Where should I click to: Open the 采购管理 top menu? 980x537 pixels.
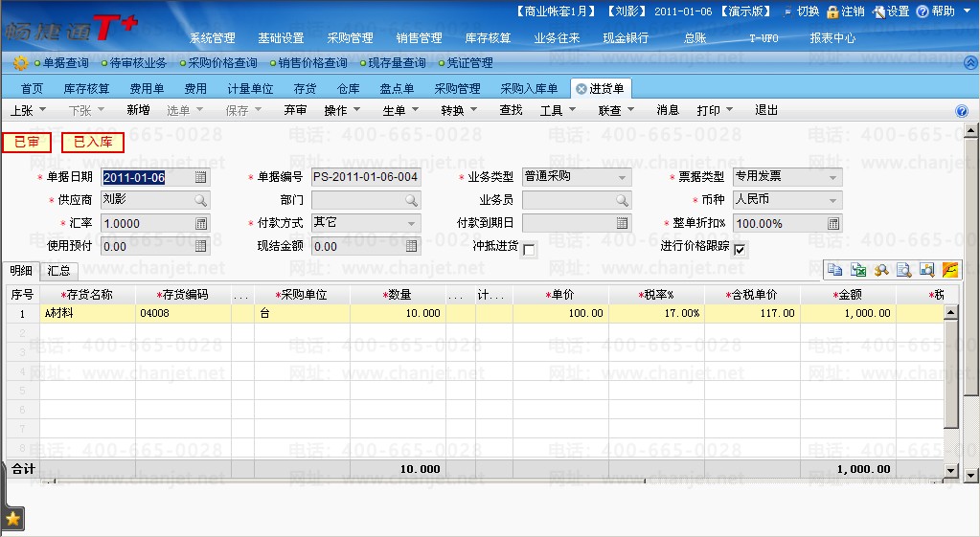[350, 38]
